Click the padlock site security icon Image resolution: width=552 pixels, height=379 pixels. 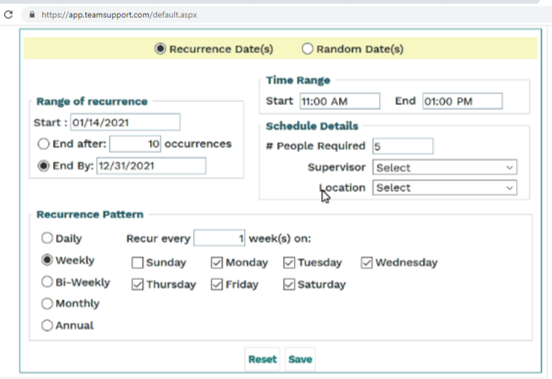coord(32,14)
